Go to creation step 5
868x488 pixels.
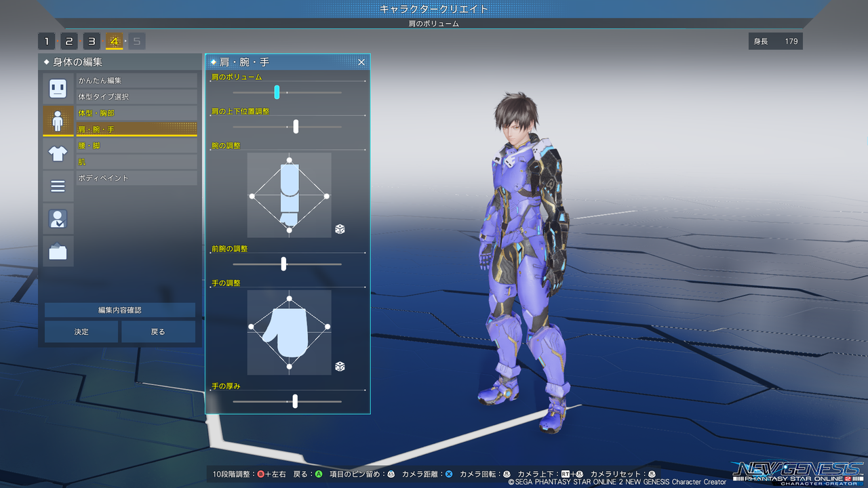(x=137, y=41)
